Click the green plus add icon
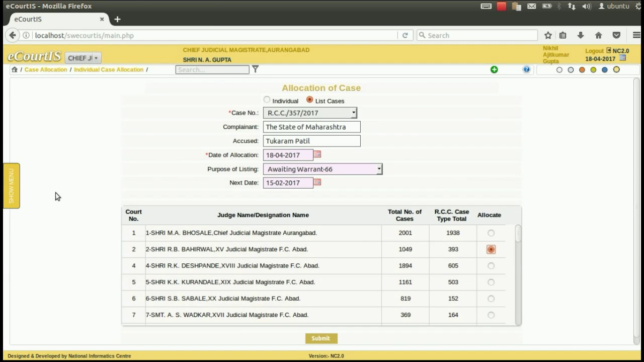644x362 pixels. pyautogui.click(x=494, y=69)
